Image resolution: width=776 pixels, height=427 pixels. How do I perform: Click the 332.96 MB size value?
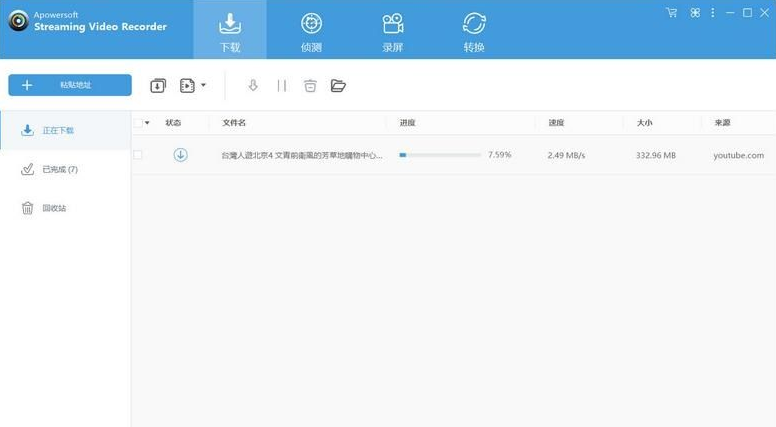[656, 155]
